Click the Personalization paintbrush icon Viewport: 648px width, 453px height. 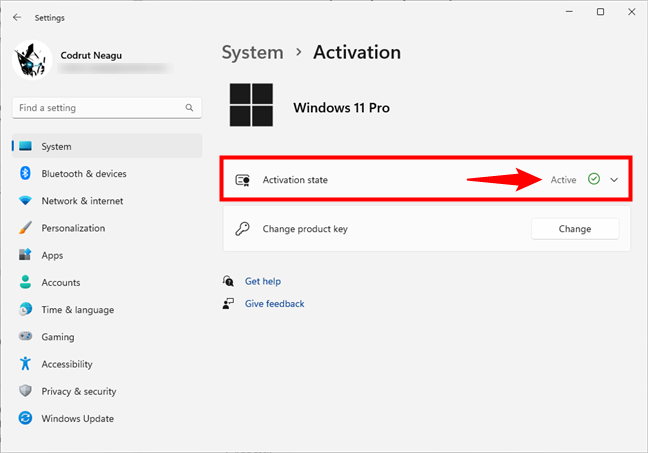click(x=25, y=228)
